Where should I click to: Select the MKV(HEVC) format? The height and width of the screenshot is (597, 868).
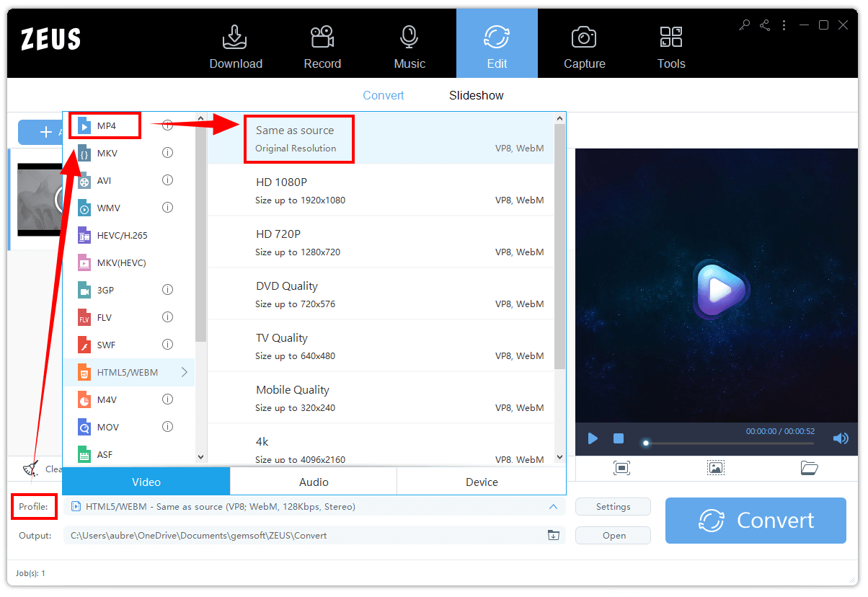click(x=128, y=262)
